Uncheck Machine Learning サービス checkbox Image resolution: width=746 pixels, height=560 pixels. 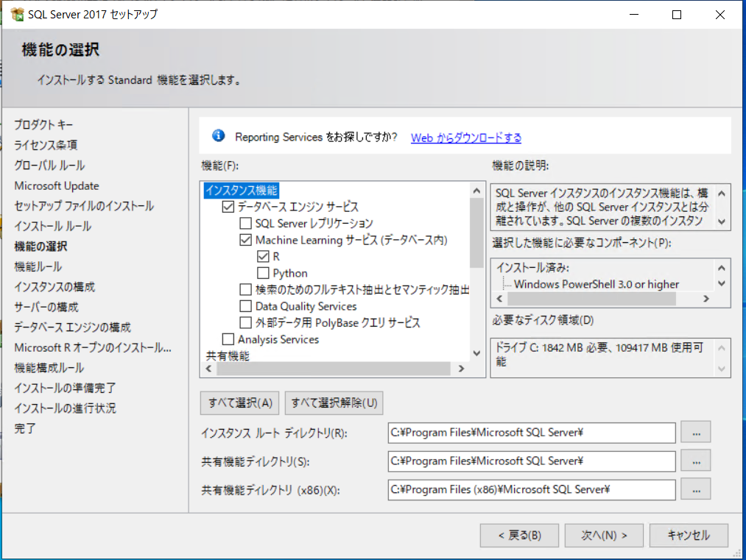coord(245,240)
